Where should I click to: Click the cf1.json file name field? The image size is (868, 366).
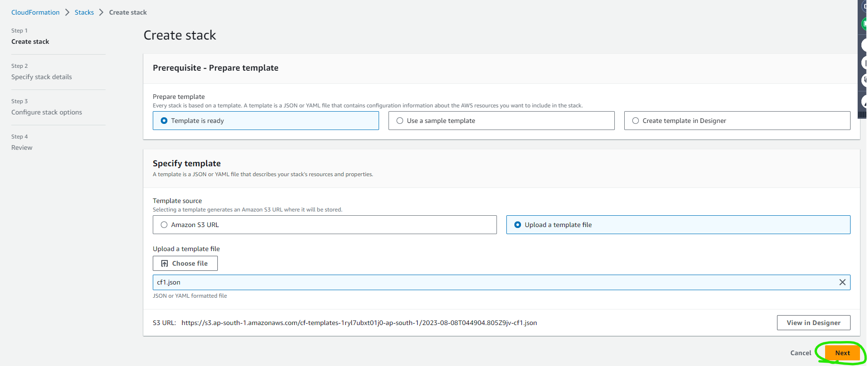coord(501,282)
